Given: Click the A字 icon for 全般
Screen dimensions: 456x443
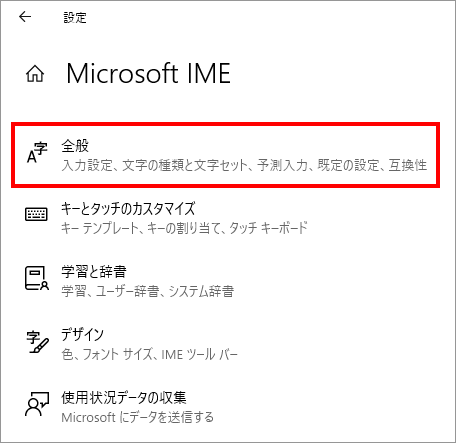Looking at the screenshot, I should 37,153.
